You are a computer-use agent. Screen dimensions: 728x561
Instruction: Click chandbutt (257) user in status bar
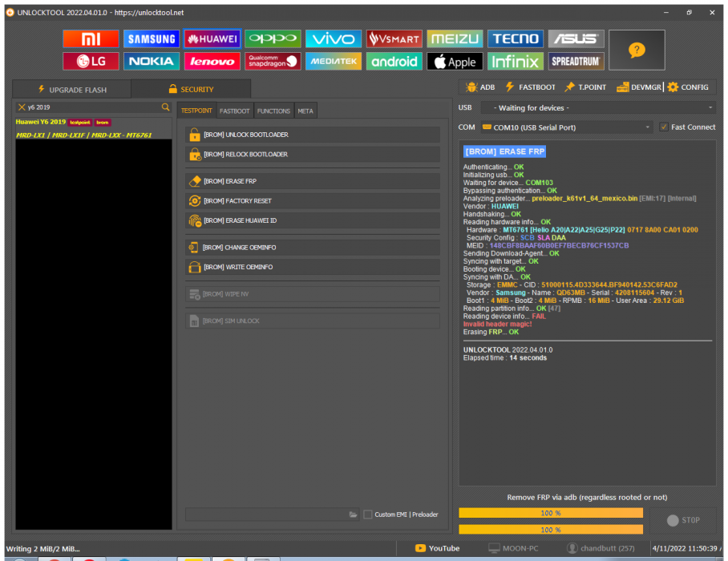[601, 548]
